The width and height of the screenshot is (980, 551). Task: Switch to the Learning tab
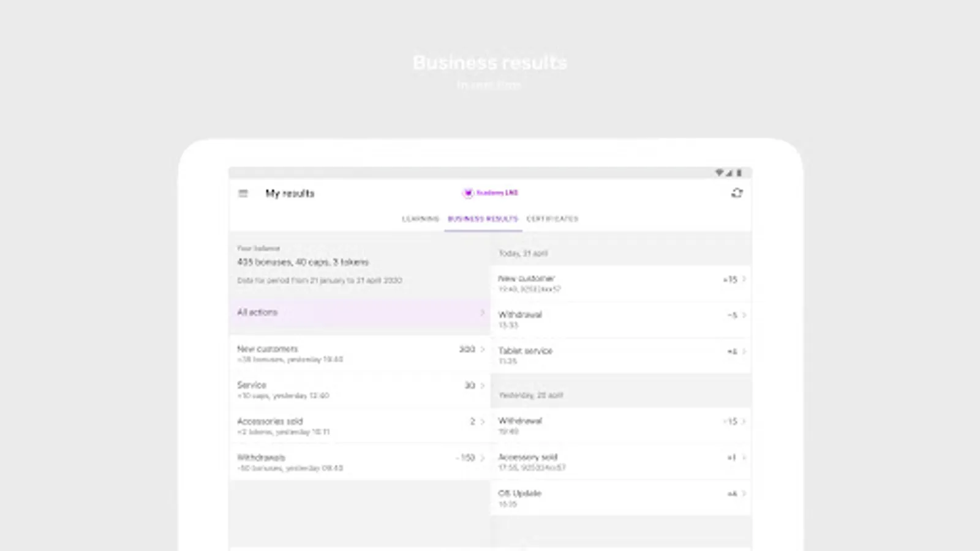pyautogui.click(x=420, y=219)
